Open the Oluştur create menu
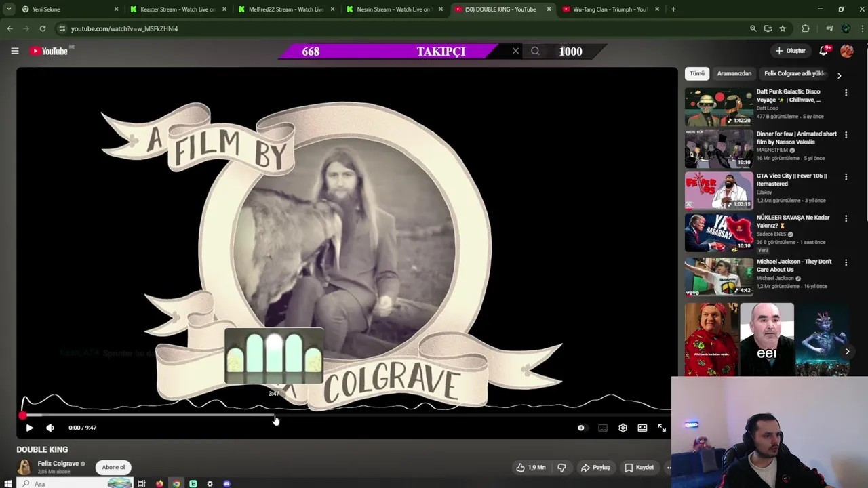868x488 pixels. 790,51
